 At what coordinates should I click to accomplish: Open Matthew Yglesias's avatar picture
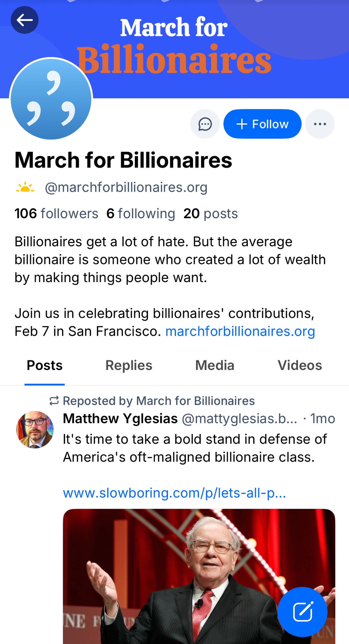pos(35,430)
